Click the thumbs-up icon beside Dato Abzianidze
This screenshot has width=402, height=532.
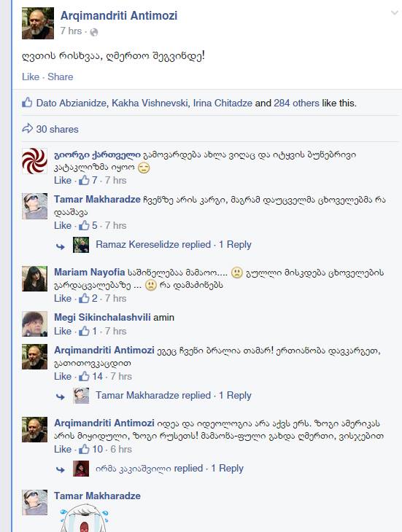coord(27,102)
